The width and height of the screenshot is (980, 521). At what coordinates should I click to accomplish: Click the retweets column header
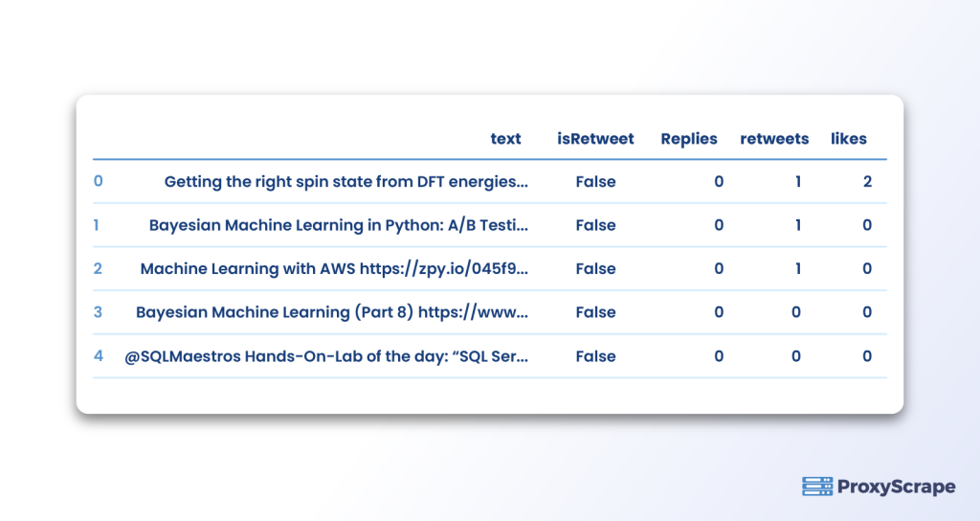774,138
